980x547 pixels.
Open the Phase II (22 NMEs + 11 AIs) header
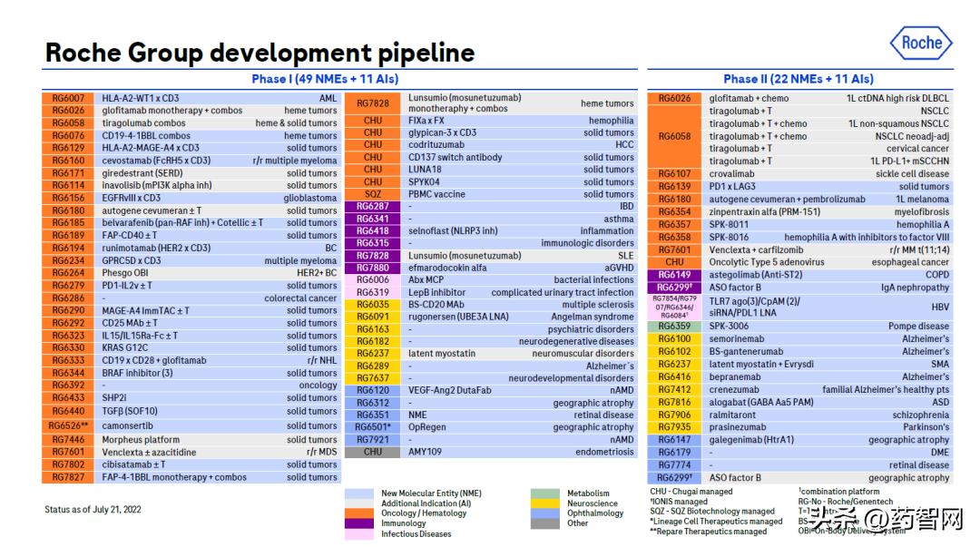(x=799, y=79)
